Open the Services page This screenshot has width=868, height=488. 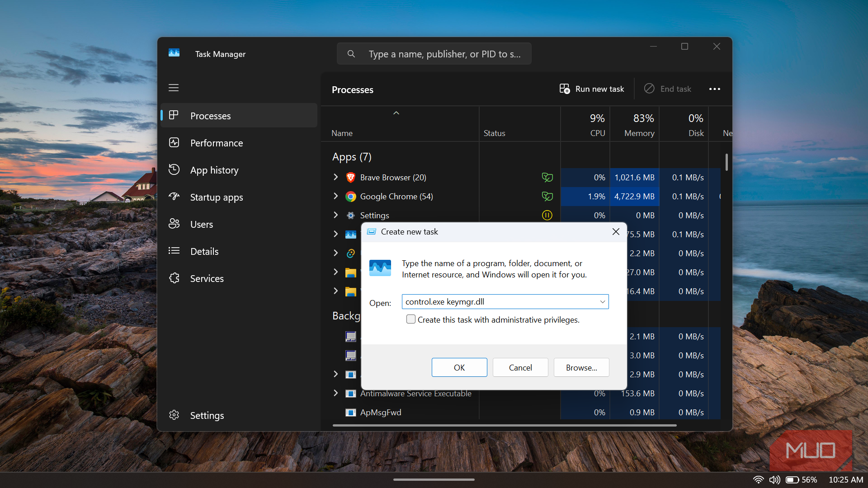coord(239,278)
